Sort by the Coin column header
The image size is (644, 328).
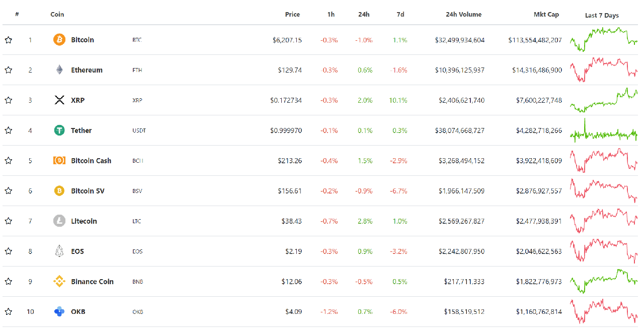click(57, 14)
